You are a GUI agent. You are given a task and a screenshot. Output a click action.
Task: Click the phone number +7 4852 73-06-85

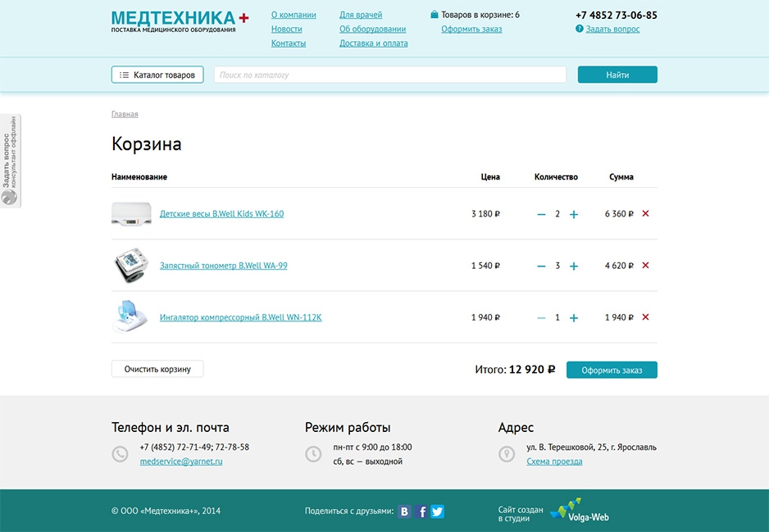coord(617,16)
